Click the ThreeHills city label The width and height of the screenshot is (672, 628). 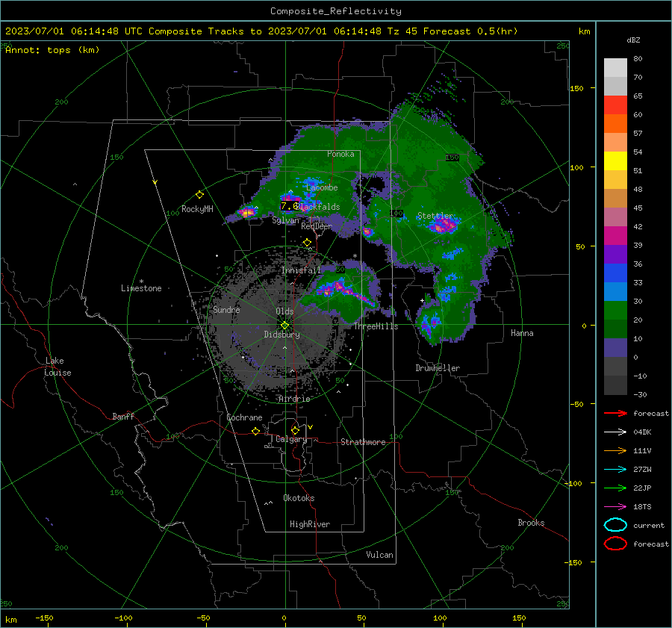tap(376, 326)
